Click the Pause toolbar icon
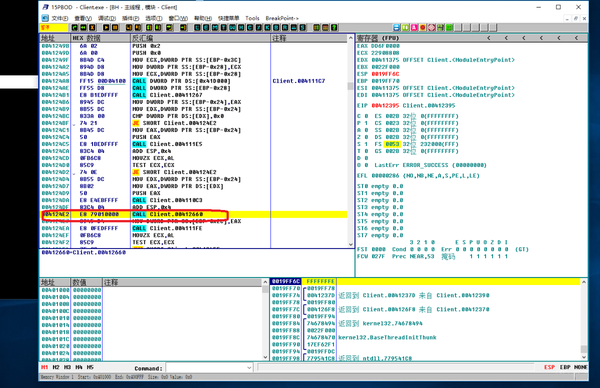The width and height of the screenshot is (600, 388). click(x=115, y=28)
